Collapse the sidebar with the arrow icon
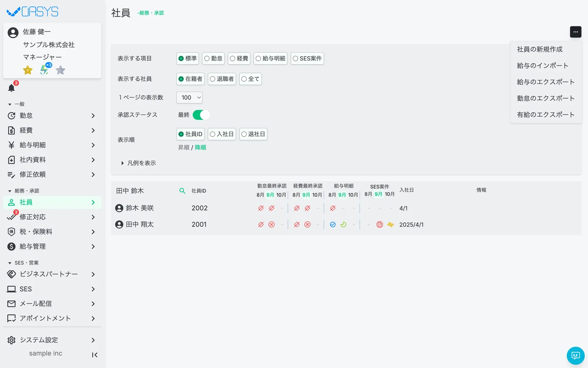Image resolution: width=588 pixels, height=368 pixels. click(95, 355)
